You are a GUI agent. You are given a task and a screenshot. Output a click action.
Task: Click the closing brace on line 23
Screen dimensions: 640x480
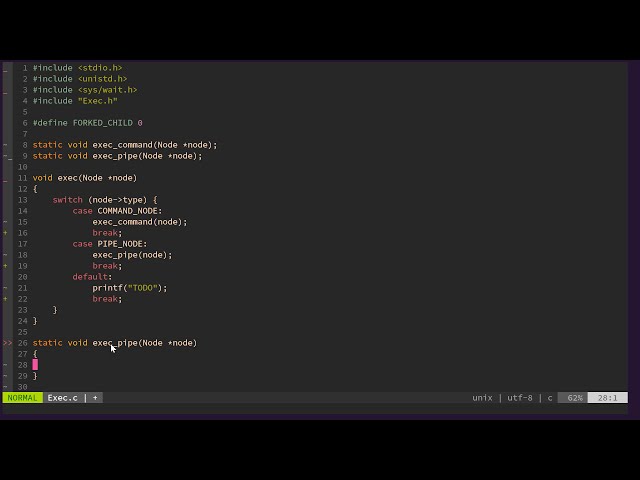pos(55,310)
